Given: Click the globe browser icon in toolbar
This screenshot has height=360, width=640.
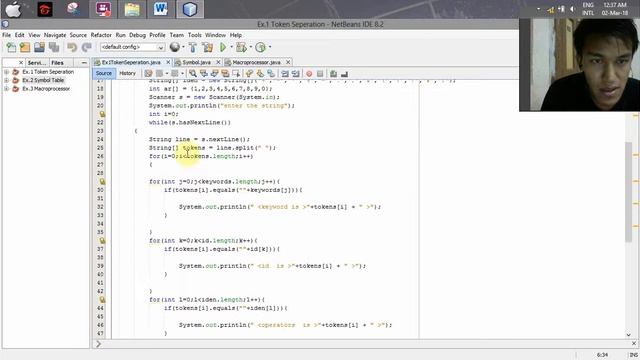Looking at the screenshot, I should (x=174, y=47).
